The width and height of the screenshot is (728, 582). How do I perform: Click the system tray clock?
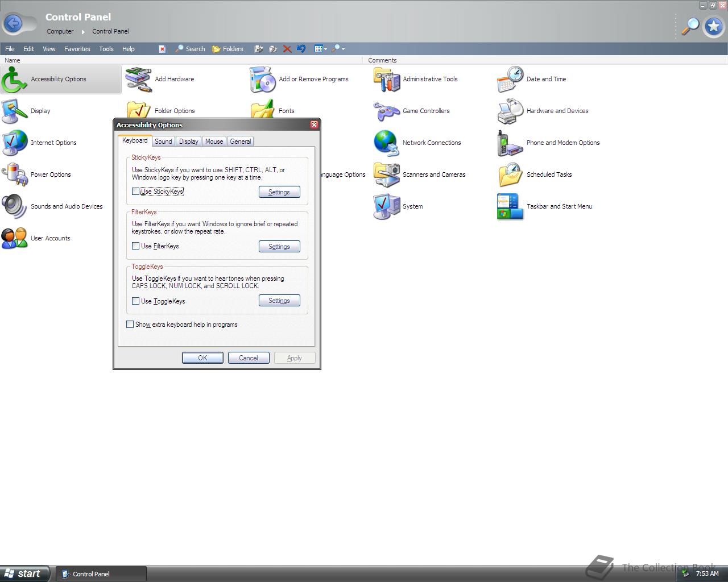pyautogui.click(x=707, y=574)
